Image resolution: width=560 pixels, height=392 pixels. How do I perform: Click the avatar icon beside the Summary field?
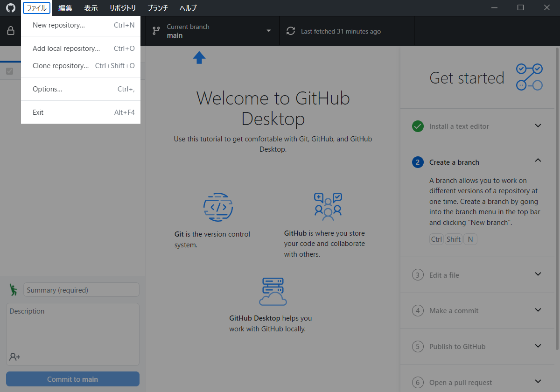(14, 289)
